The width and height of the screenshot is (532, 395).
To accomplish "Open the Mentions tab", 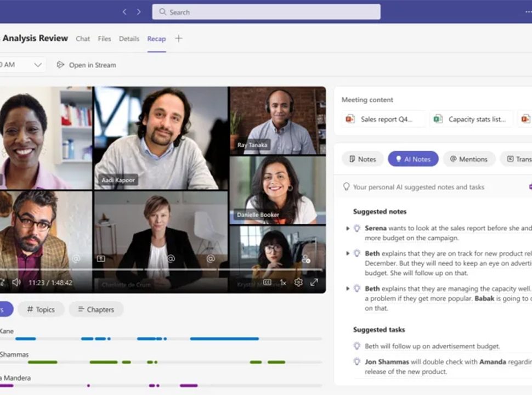I will tap(469, 159).
